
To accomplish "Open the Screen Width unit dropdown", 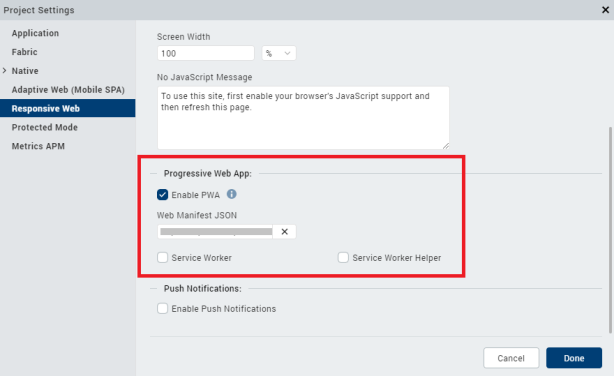I will (279, 53).
